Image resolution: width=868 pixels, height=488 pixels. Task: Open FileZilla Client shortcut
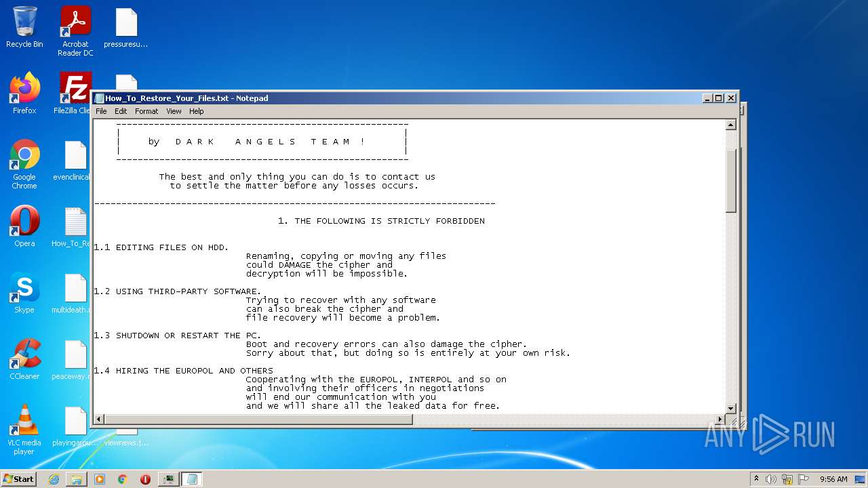(x=73, y=94)
